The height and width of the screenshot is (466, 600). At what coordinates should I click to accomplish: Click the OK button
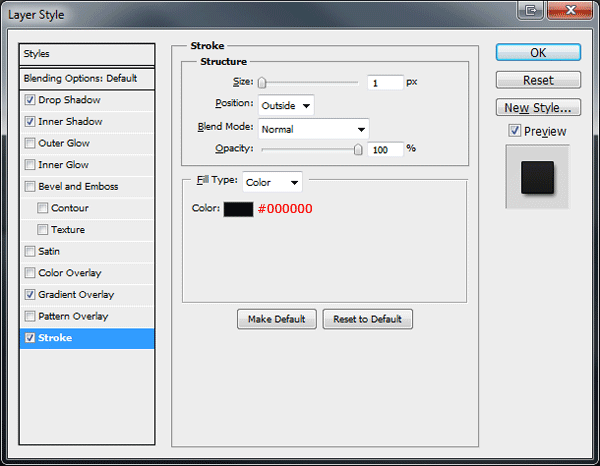(x=538, y=52)
